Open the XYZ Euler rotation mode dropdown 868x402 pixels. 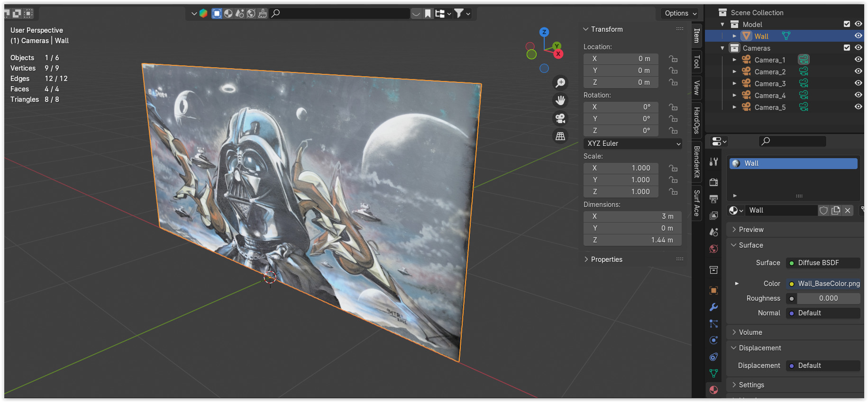pos(633,143)
